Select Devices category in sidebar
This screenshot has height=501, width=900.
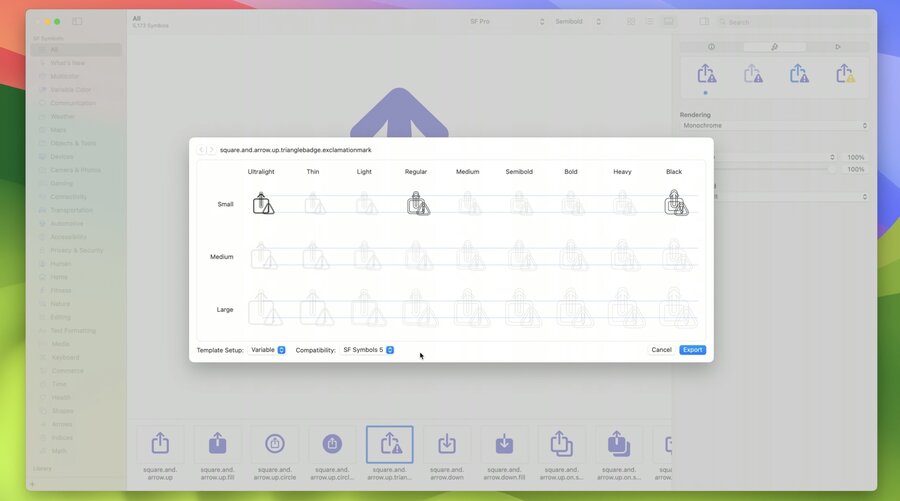[76, 156]
